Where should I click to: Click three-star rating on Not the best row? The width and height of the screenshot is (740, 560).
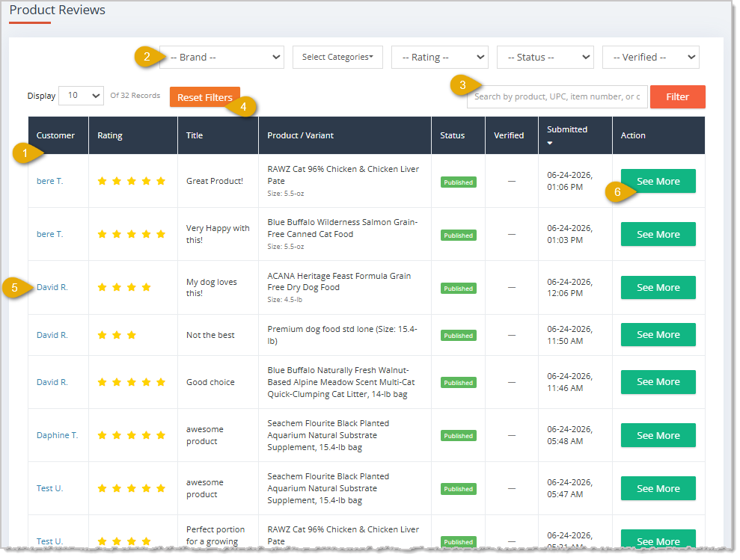(x=117, y=335)
